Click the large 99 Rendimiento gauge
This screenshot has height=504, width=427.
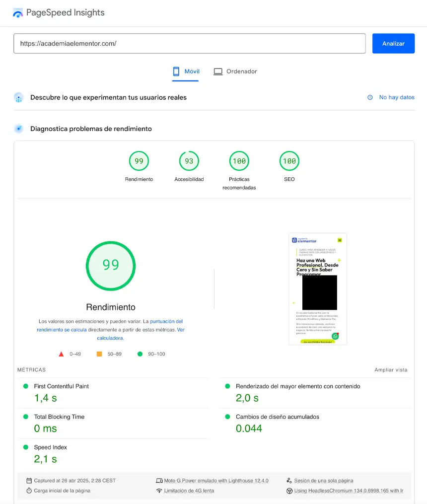pos(111,266)
